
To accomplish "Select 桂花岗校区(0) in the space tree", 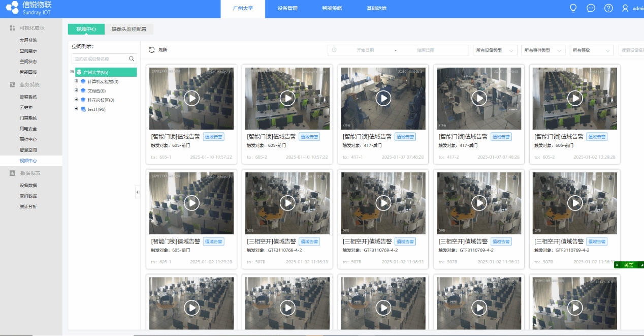I will [x=101, y=100].
